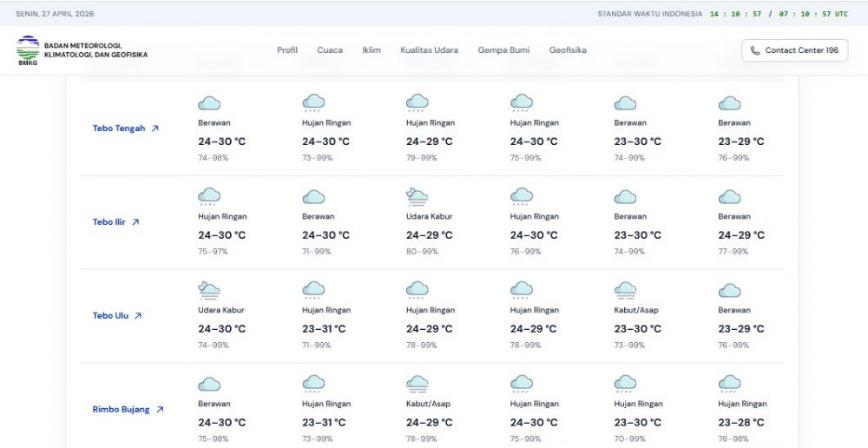
Task: Click the arrow icon beside Tebo Ilir
Action: (x=135, y=222)
